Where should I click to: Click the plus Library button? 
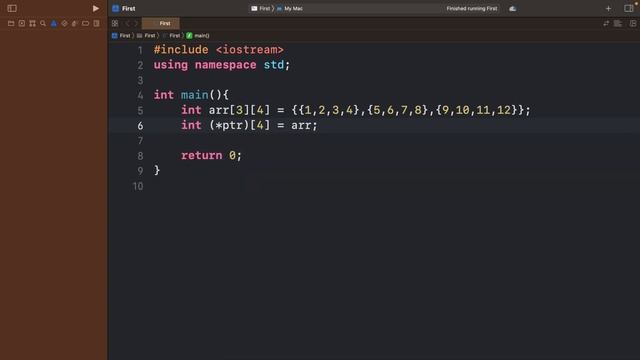[x=608, y=8]
